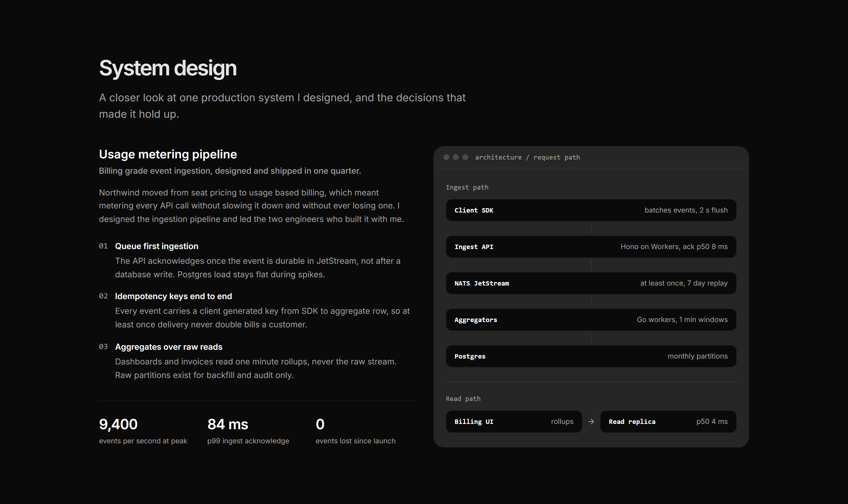
Task: Click the paragraph starting 'Northwind moved from seat pricing'
Action: click(251, 206)
